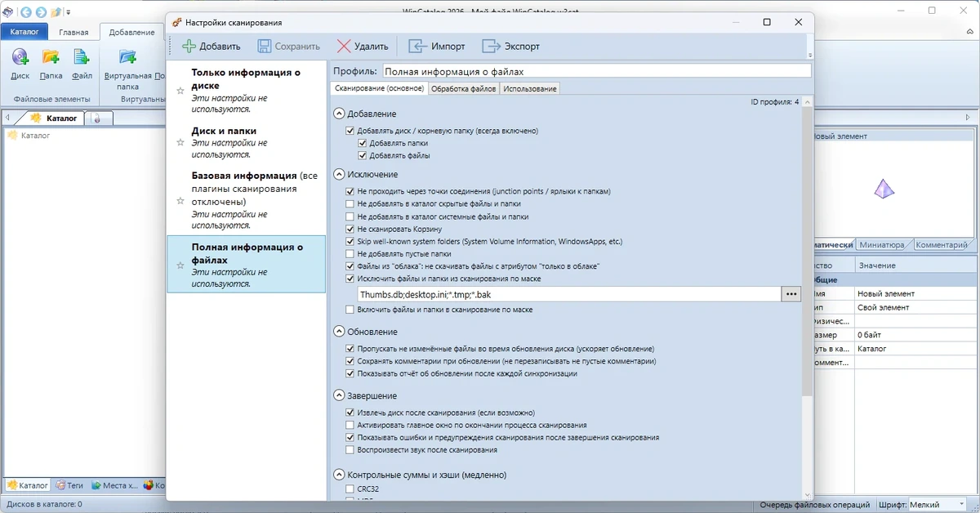Toggle Не сканировать Корзину checkbox
The height and width of the screenshot is (513, 980).
[x=350, y=230]
